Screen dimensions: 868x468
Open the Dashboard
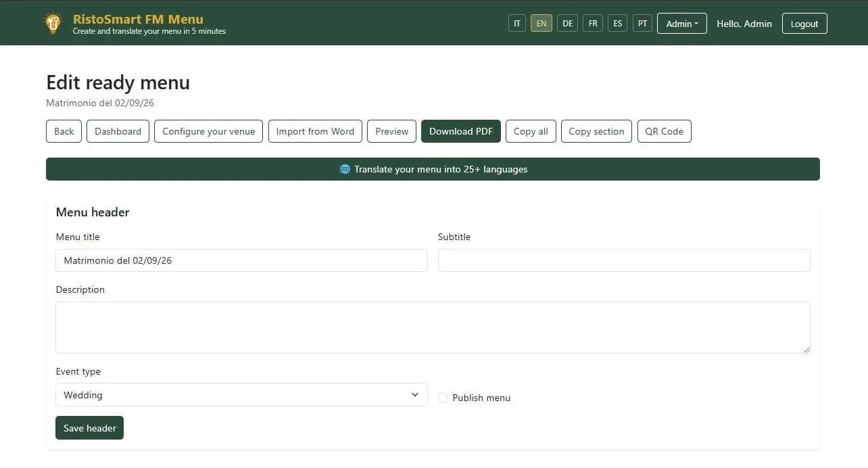coord(118,131)
